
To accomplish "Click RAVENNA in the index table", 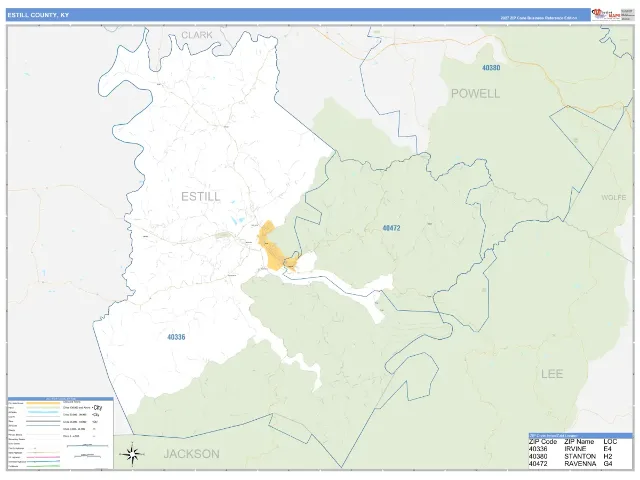I will click(580, 464).
